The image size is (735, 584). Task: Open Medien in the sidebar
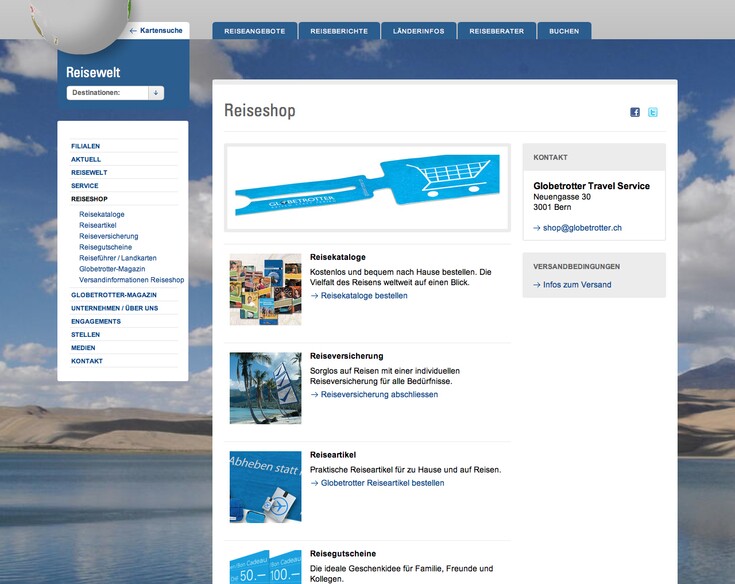[83, 348]
